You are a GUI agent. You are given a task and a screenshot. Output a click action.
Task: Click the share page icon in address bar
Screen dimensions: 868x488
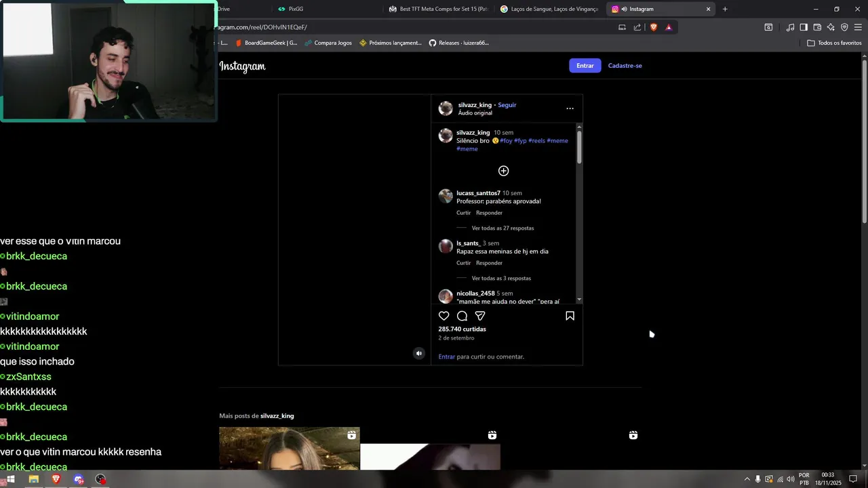[x=637, y=27]
